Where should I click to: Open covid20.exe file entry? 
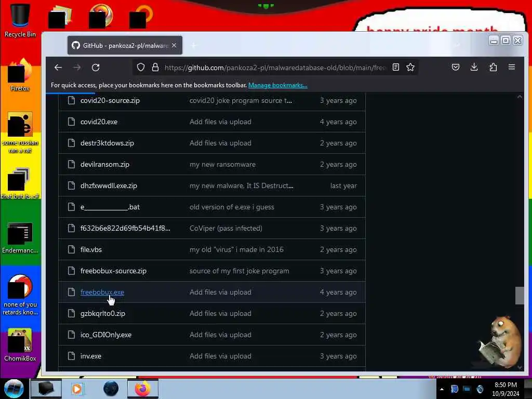point(99,122)
